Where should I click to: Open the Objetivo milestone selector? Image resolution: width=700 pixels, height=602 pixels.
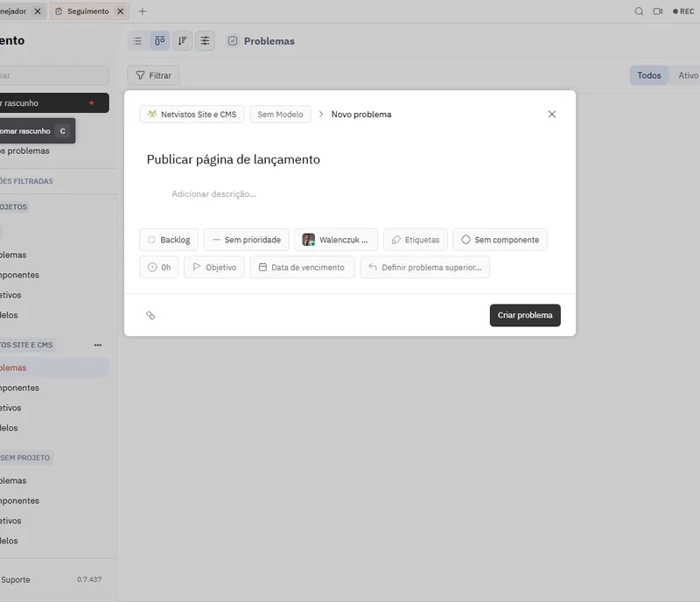coord(214,267)
